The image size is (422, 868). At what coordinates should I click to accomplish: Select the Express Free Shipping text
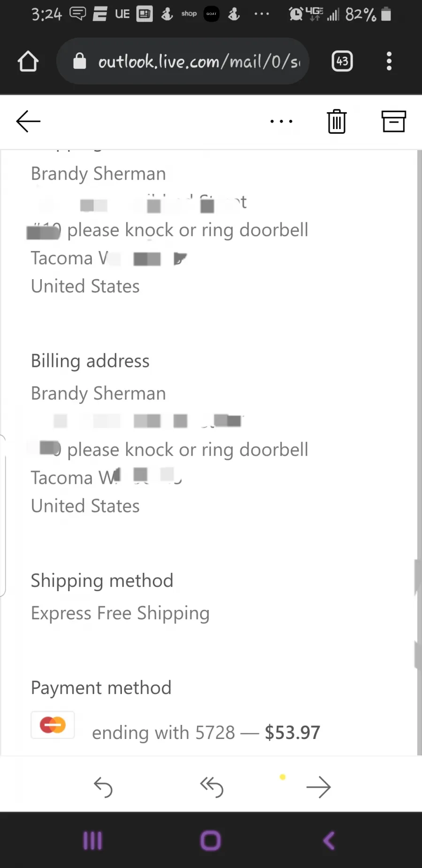(120, 613)
